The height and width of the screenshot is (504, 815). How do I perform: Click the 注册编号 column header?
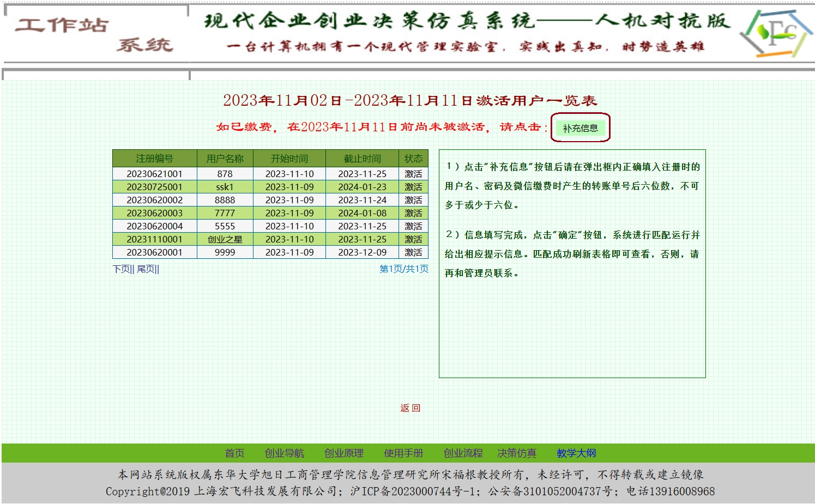pos(154,159)
